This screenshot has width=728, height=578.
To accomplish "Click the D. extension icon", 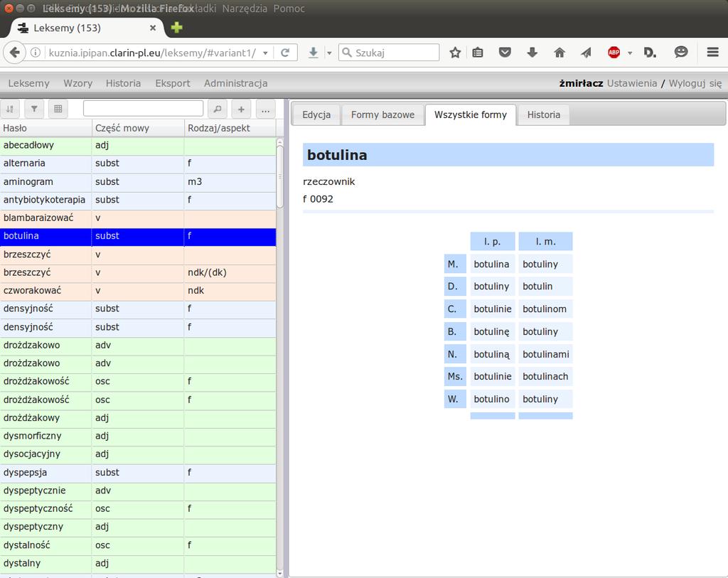I will tap(650, 53).
